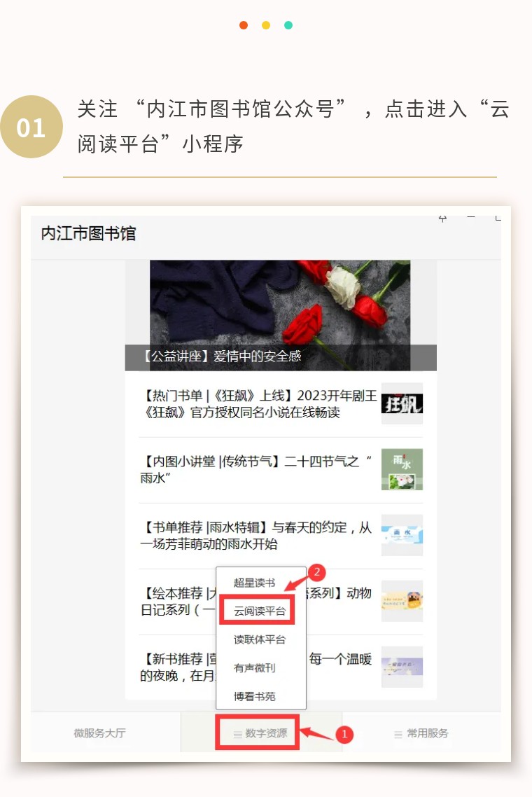
Task: Open the 公益讲座 爱情中的安全感 banner
Action: (x=281, y=315)
